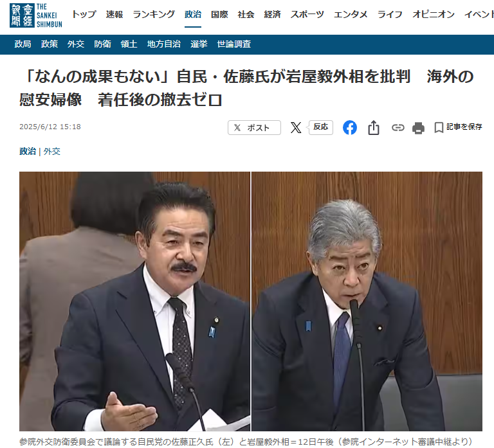Share the article on Facebook
The height and width of the screenshot is (448, 494).
(x=349, y=127)
